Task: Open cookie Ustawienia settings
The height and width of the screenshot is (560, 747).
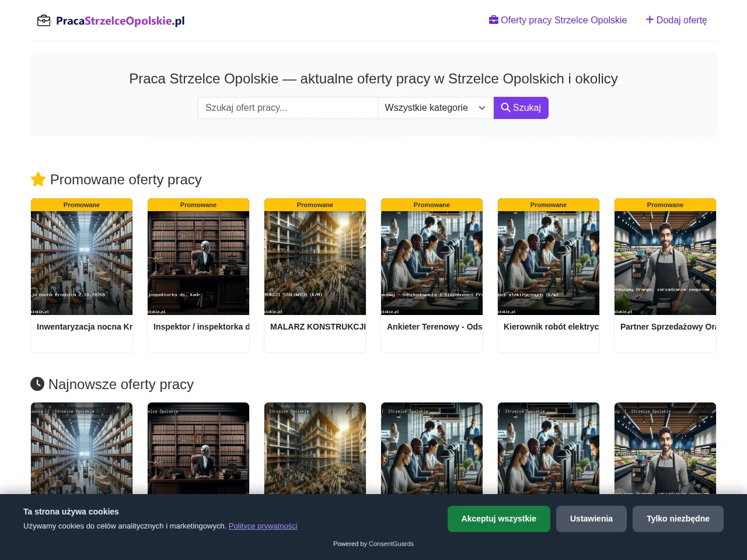Action: 591,519
